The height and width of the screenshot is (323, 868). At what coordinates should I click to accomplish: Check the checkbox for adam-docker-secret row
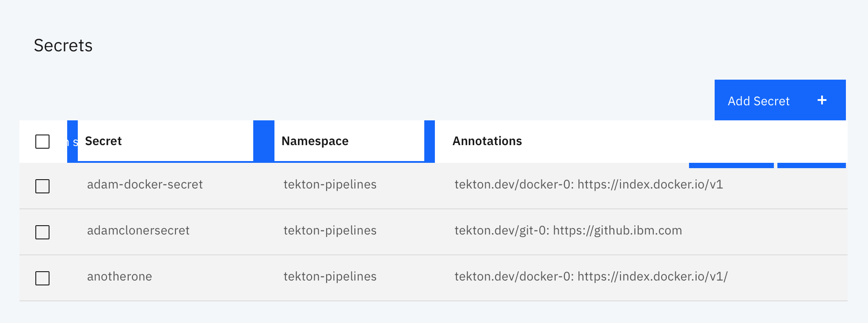pos(42,187)
